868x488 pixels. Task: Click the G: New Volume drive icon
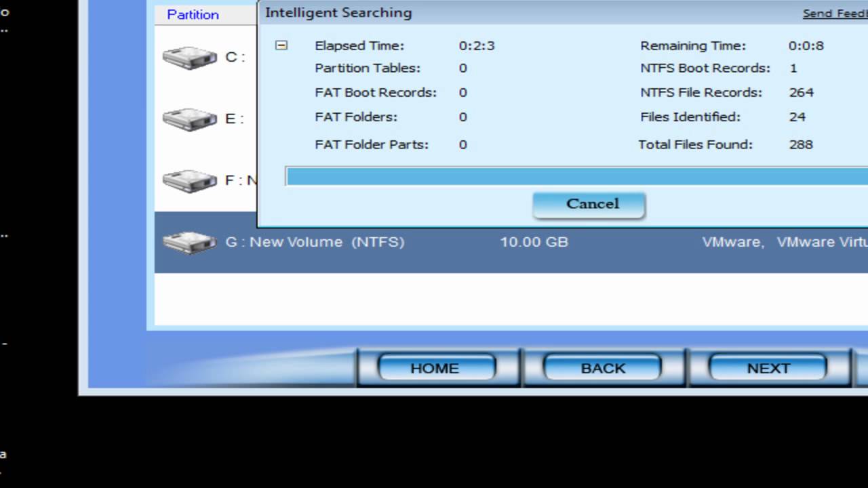(x=189, y=243)
